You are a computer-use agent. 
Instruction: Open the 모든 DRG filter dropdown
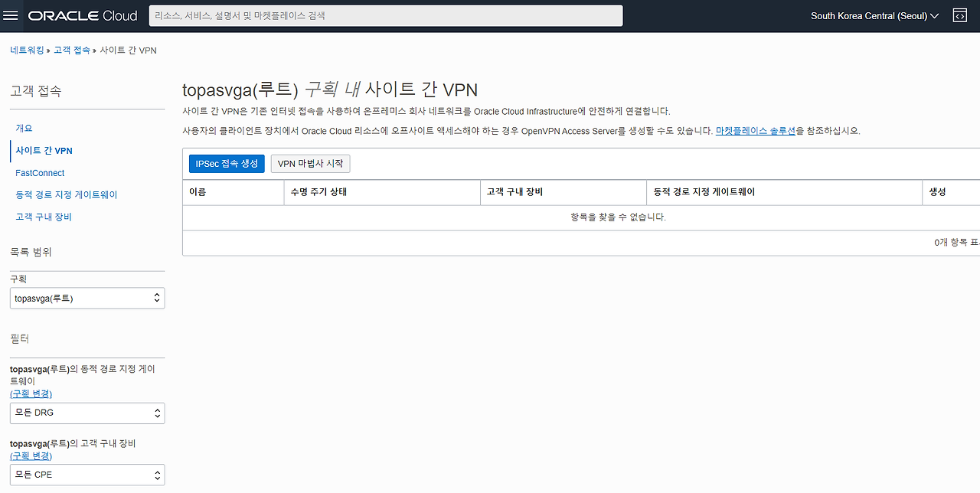87,413
